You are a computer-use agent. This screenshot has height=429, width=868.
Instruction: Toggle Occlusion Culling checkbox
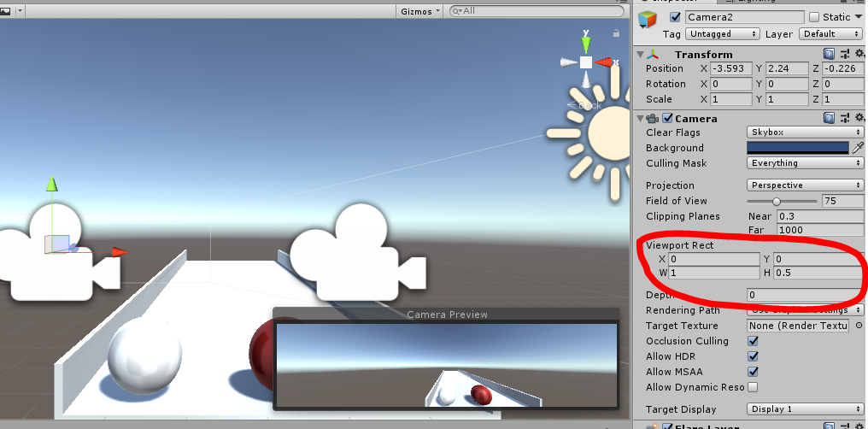pos(753,341)
